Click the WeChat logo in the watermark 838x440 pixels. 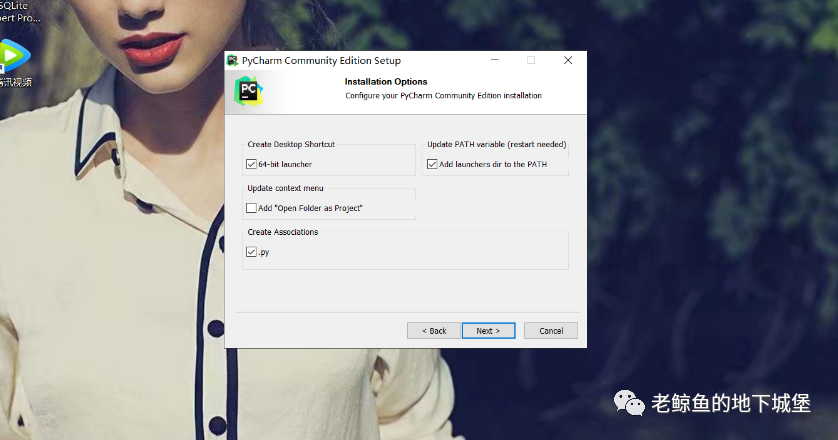point(629,402)
